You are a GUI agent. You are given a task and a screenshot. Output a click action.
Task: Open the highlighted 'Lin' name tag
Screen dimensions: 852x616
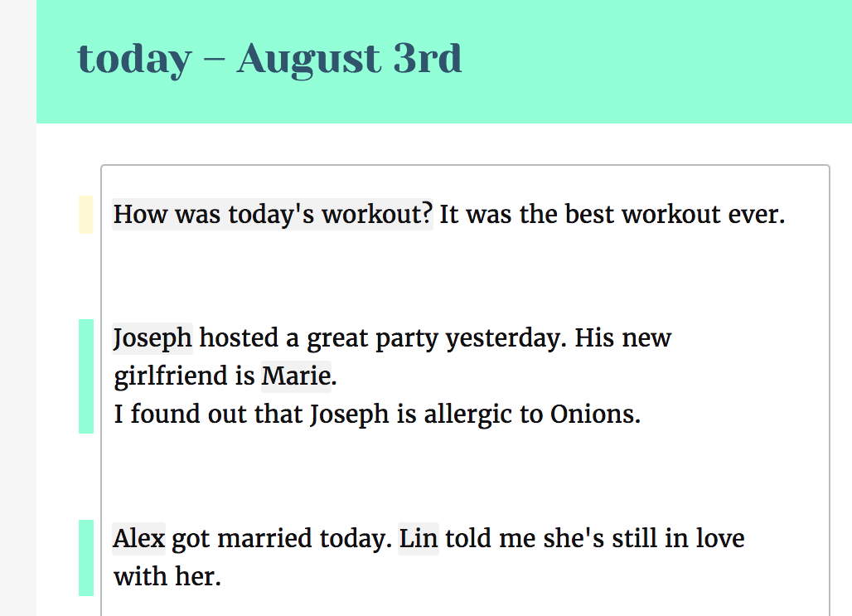pyautogui.click(x=419, y=539)
